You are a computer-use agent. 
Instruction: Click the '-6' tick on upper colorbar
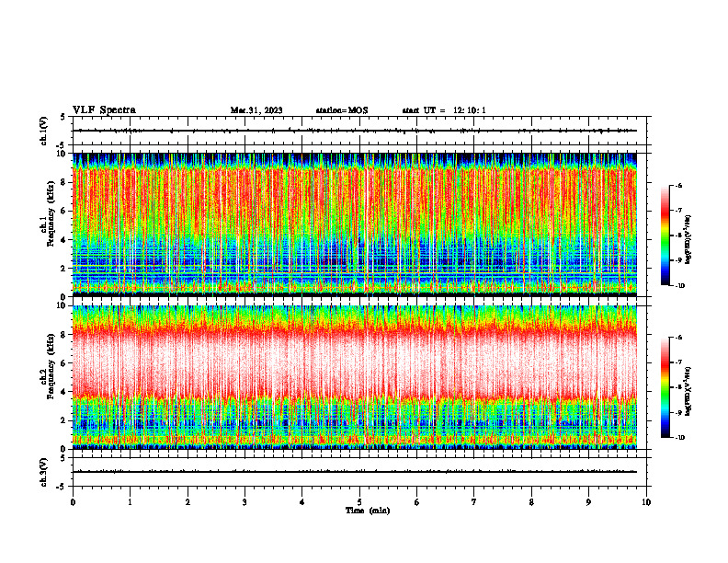click(x=678, y=186)
